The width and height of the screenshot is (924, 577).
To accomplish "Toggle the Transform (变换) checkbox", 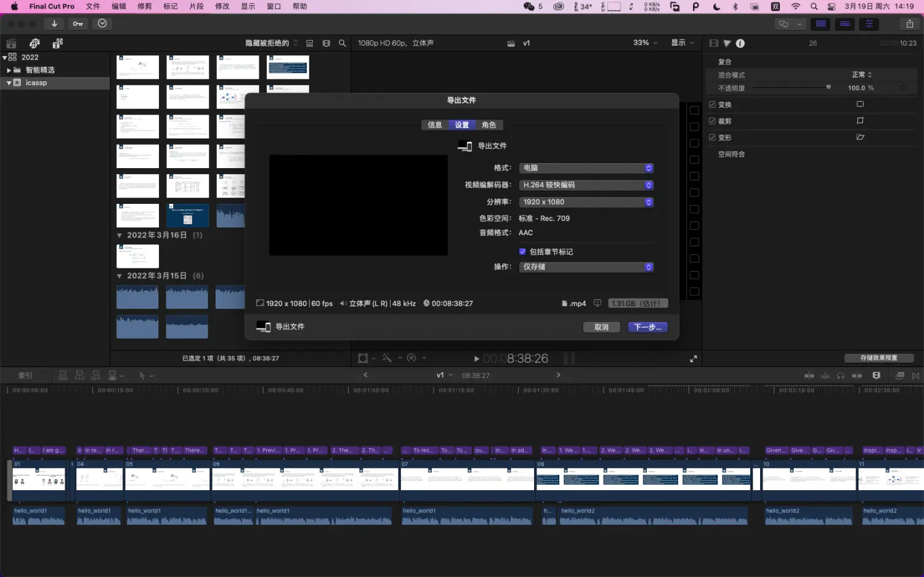I will [x=712, y=105].
